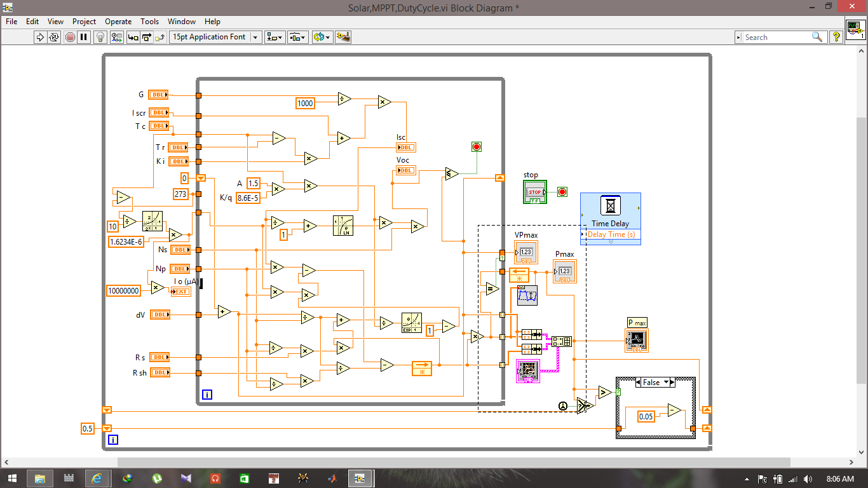Select the Pmax numeric indicator terminal
This screenshot has height=488, width=868.
564,271
